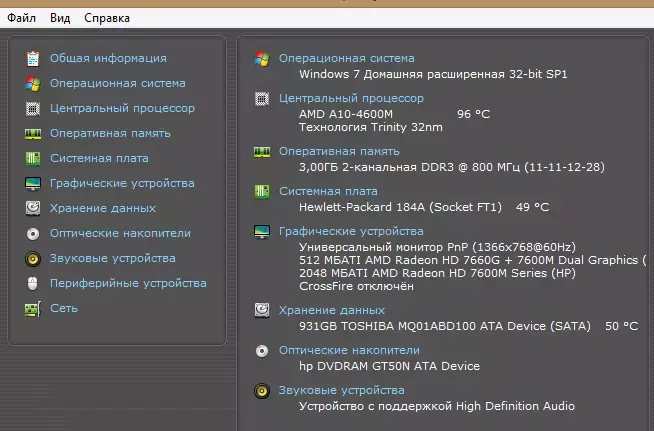The image size is (654, 431).
Task: Click the Windows flag icon in summary panel
Action: coord(262,59)
